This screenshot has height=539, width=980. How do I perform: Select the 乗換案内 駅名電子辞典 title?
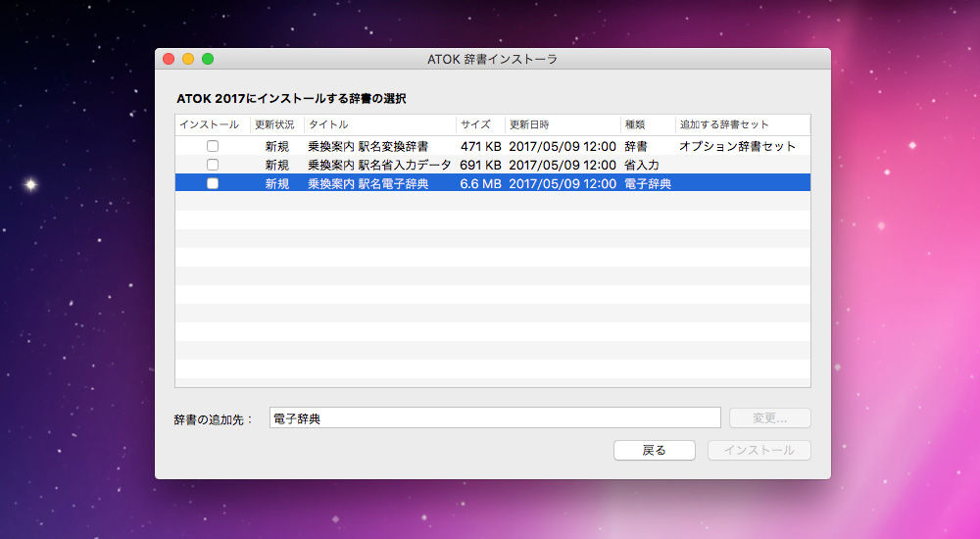[x=368, y=184]
